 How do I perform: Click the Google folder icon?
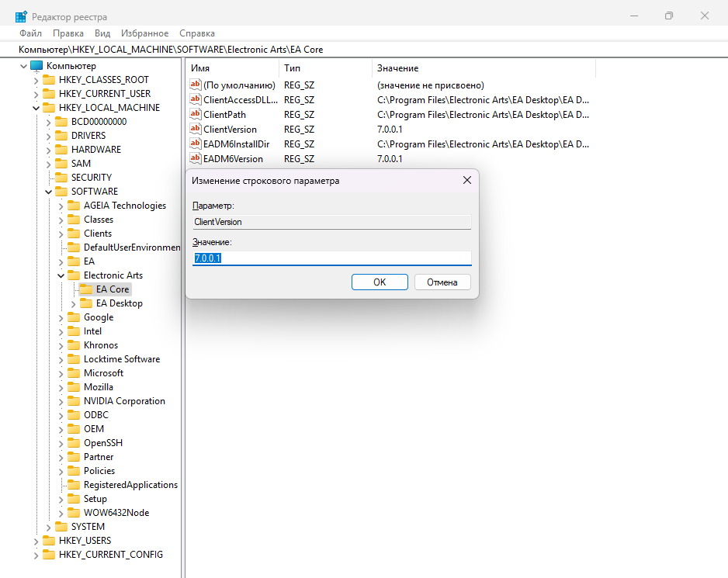(74, 317)
